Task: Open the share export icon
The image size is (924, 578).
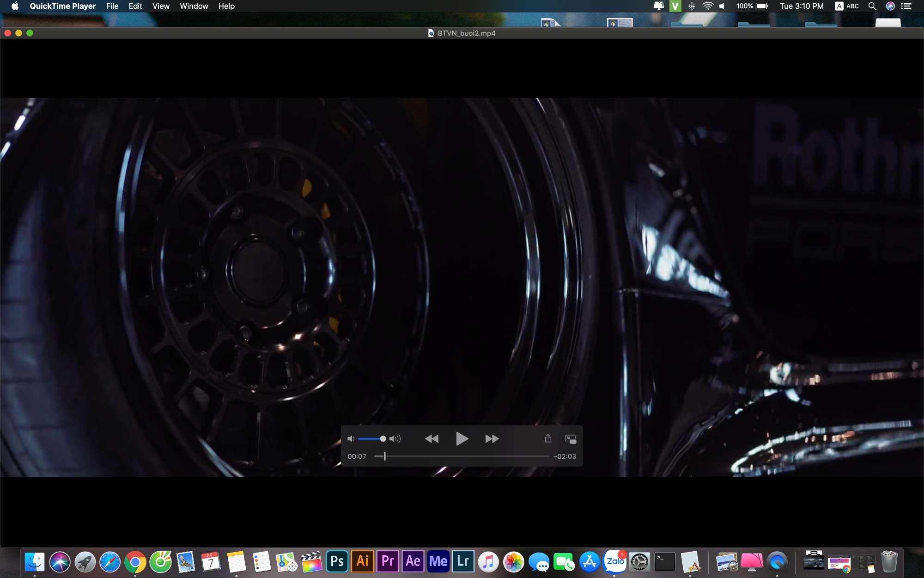Action: pyautogui.click(x=548, y=438)
